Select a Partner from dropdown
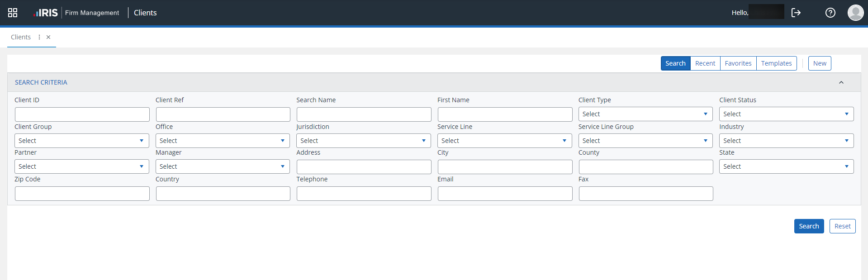This screenshot has height=280, width=868. pos(81,166)
